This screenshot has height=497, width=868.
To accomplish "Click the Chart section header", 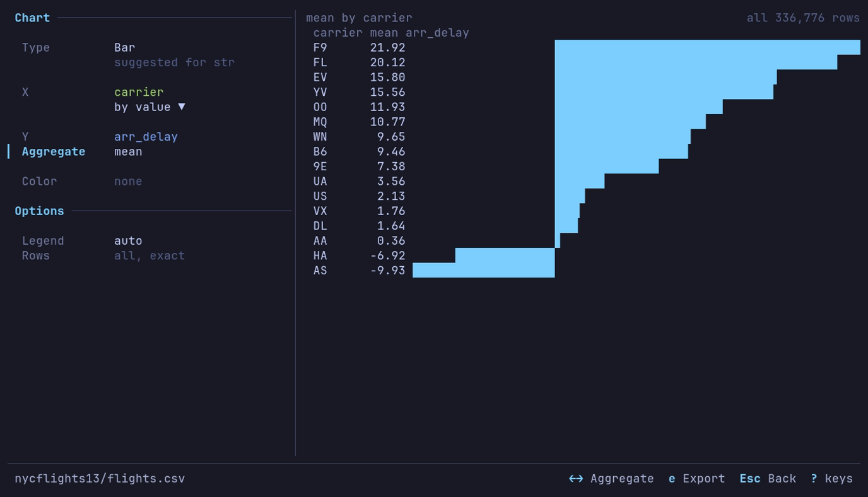I will (x=32, y=18).
